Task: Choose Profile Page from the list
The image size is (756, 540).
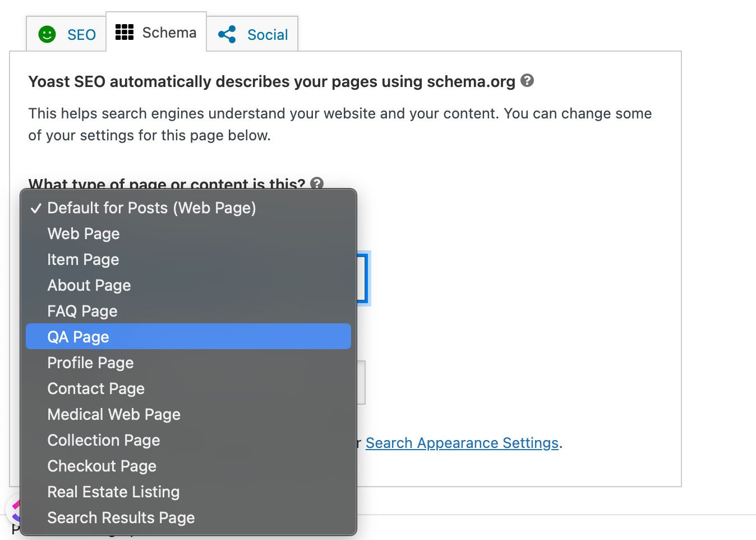Action: (90, 363)
